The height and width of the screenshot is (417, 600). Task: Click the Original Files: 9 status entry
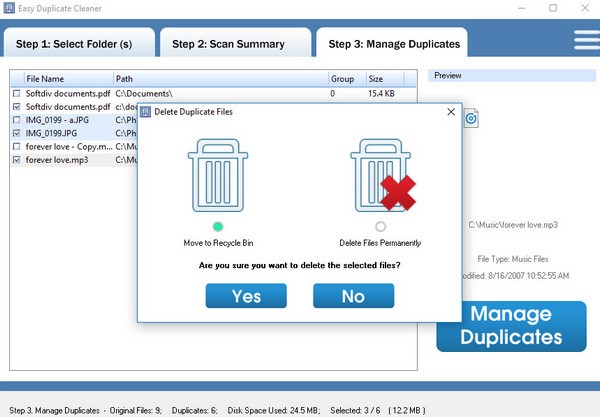point(136,410)
